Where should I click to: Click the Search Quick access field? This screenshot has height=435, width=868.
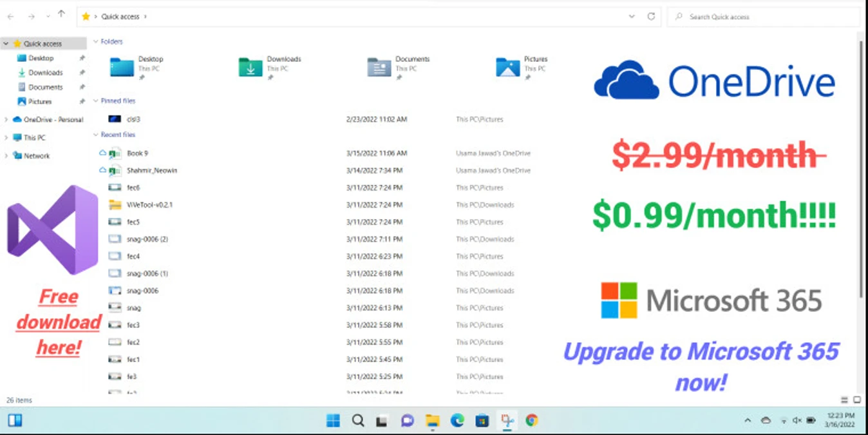(764, 17)
